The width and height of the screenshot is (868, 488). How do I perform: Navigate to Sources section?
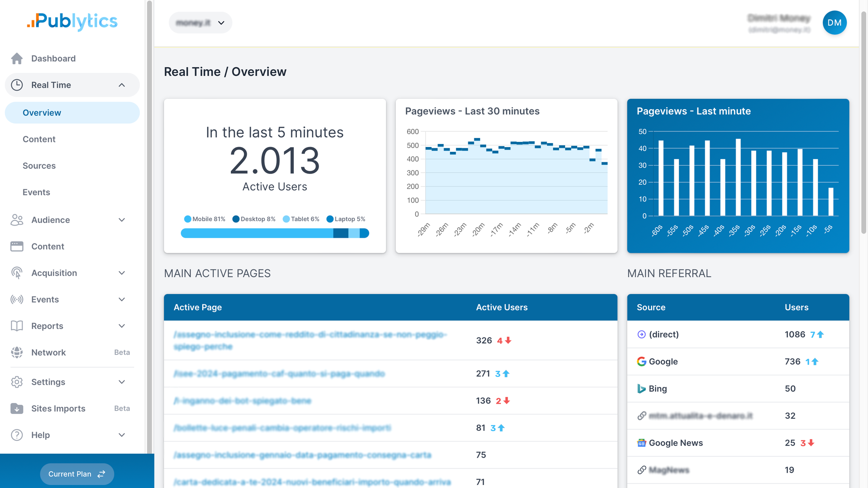39,166
